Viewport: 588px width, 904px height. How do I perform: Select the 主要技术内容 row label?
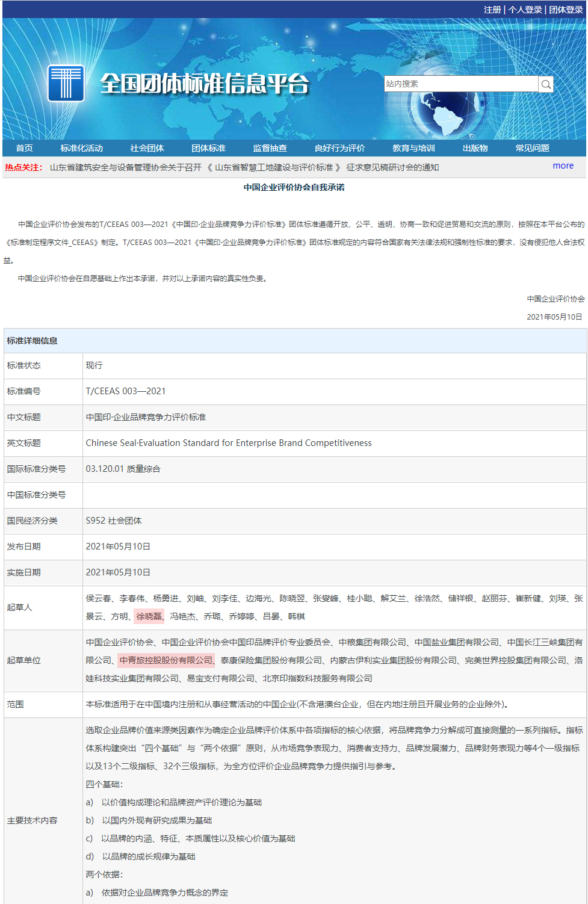point(32,820)
